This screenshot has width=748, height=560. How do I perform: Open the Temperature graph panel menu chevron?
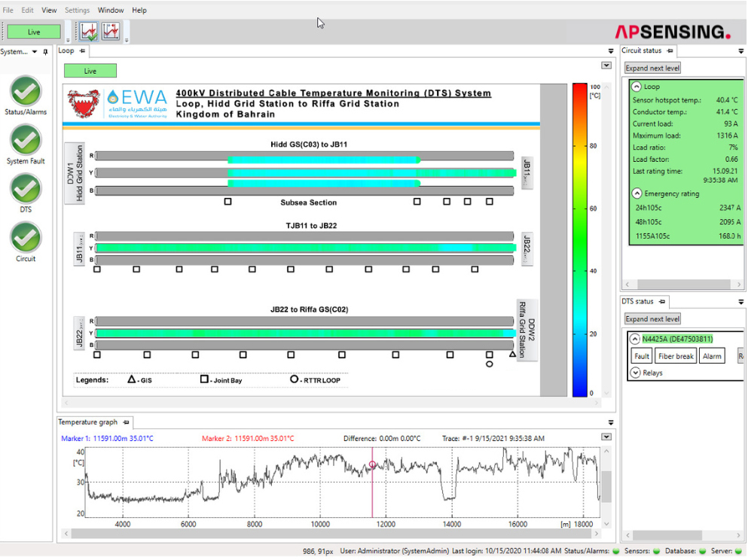(610, 422)
